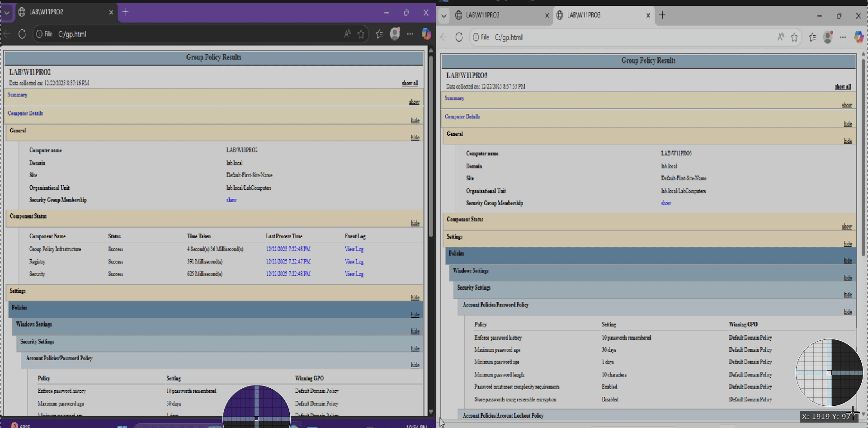Image resolution: width=868 pixels, height=428 pixels.
Task: Click site info icon in right address bar
Action: tap(476, 38)
